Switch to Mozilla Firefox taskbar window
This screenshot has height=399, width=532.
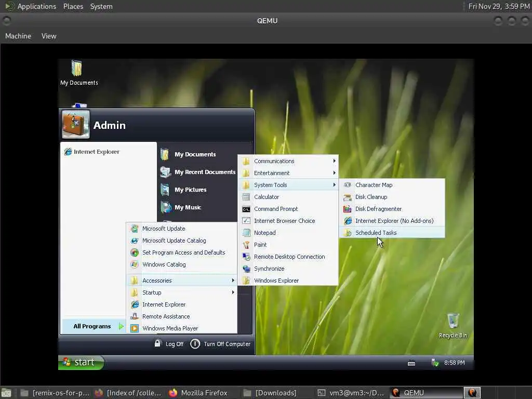198,393
